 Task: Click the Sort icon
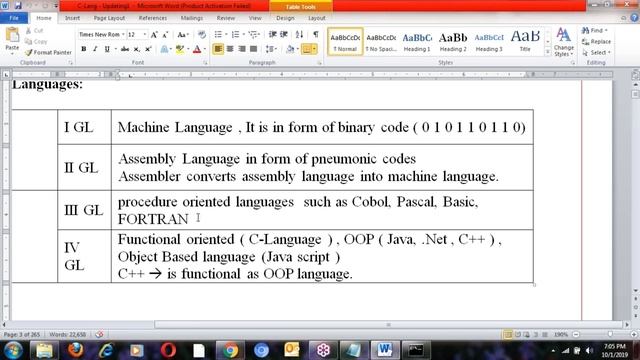pyautogui.click(x=299, y=35)
